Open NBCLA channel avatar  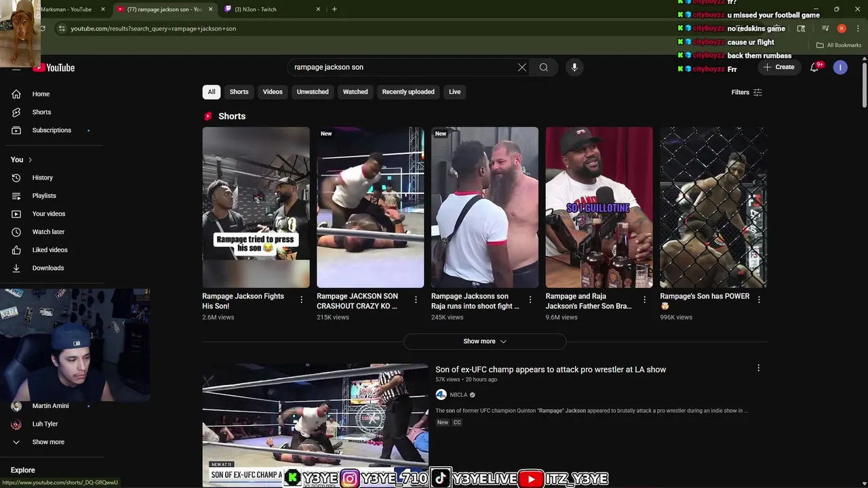coord(441,395)
